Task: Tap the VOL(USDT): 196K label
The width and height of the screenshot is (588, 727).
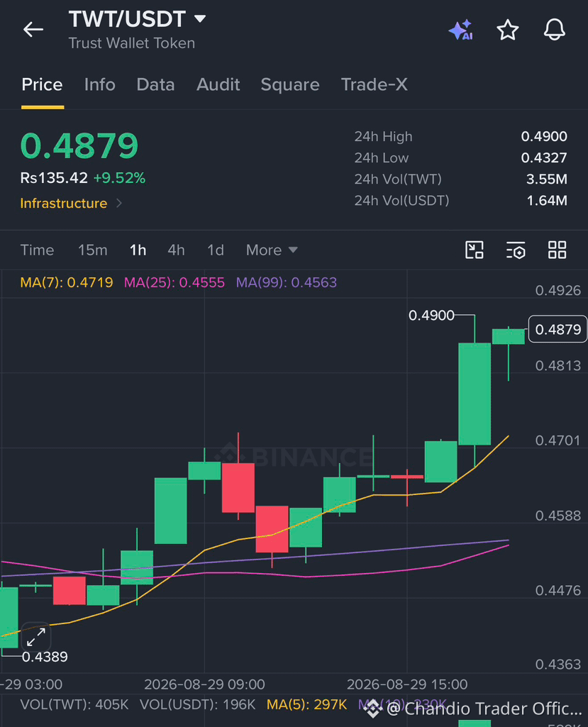Action: point(198,705)
